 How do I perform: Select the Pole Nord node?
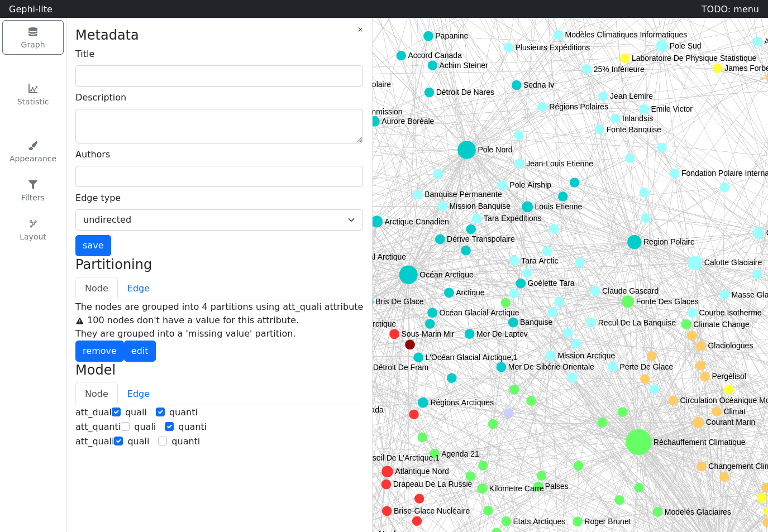pos(466,150)
